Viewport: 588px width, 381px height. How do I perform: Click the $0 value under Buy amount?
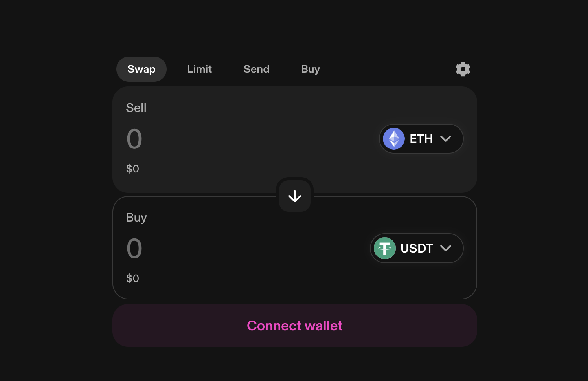(x=132, y=278)
